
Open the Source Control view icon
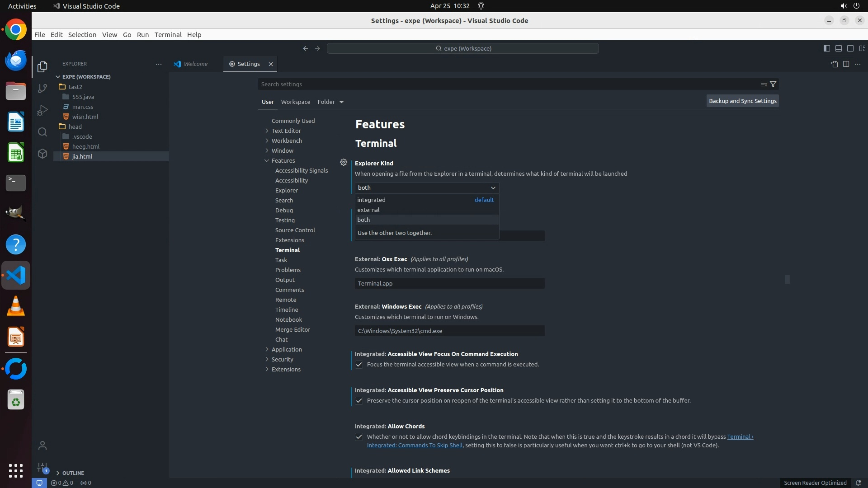coord(42,89)
